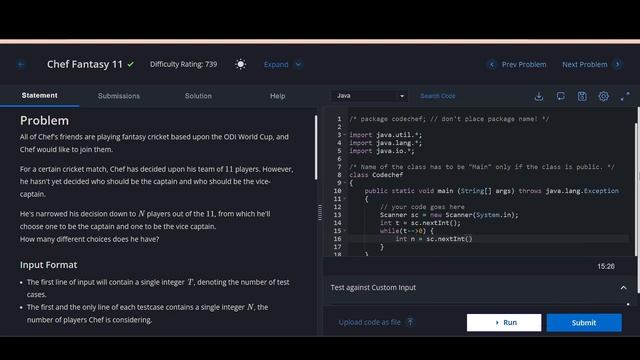Click the panel divider drag handle

pos(320,213)
